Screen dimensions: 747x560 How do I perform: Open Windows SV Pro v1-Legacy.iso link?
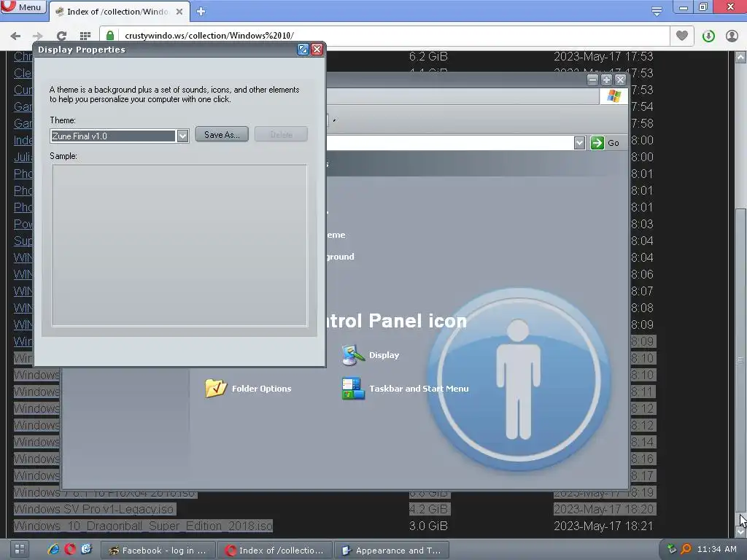coord(94,509)
